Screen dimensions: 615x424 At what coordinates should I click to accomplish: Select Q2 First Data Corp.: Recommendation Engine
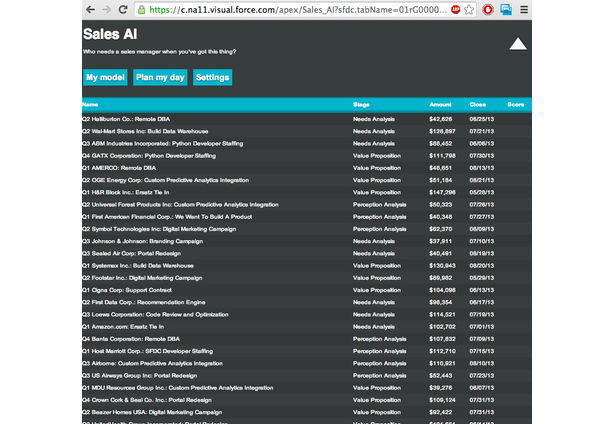point(307,302)
